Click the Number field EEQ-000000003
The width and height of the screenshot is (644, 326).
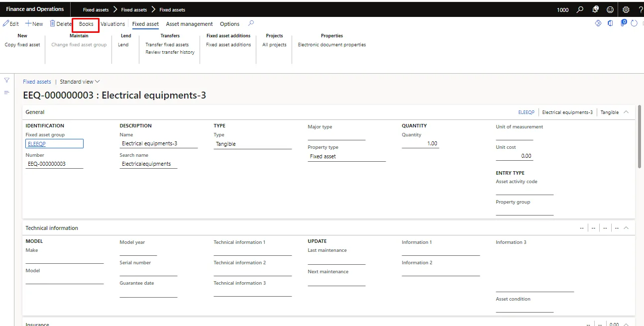point(54,164)
